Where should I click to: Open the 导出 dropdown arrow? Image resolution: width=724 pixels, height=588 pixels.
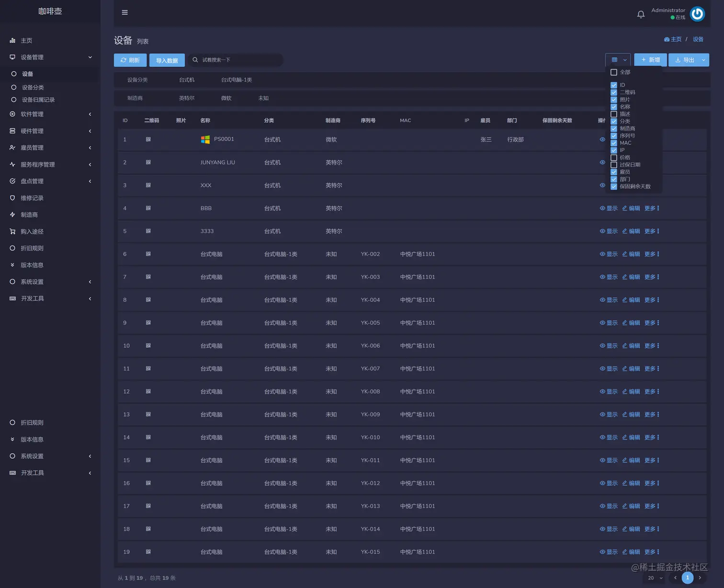[703, 60]
